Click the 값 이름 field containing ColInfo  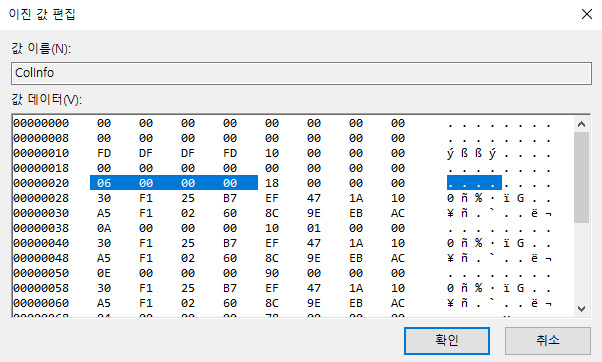coord(301,73)
